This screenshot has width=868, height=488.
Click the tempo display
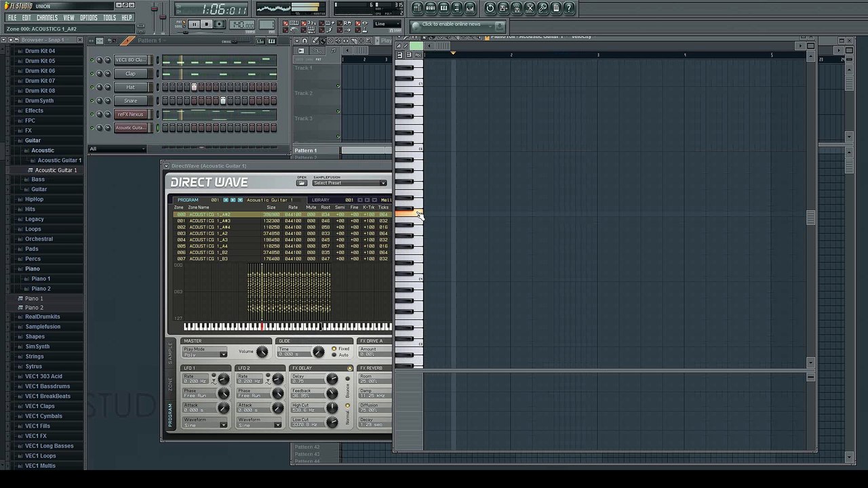(242, 25)
